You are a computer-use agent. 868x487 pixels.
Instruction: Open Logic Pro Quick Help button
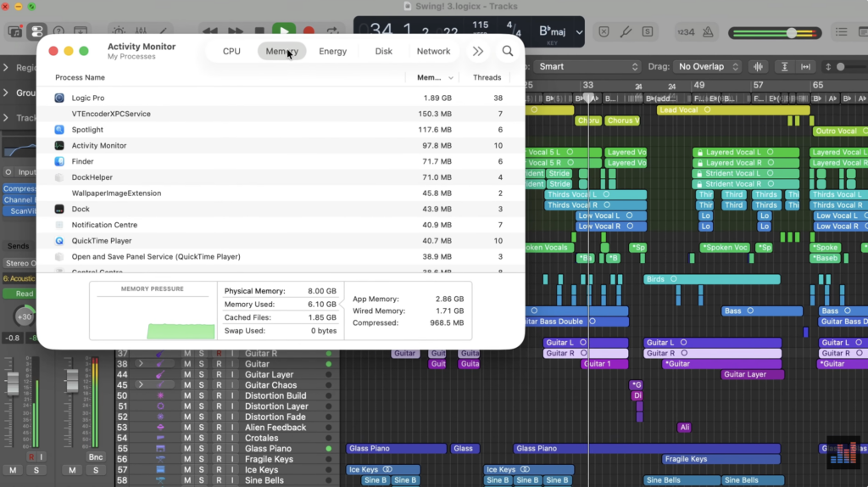click(x=58, y=31)
